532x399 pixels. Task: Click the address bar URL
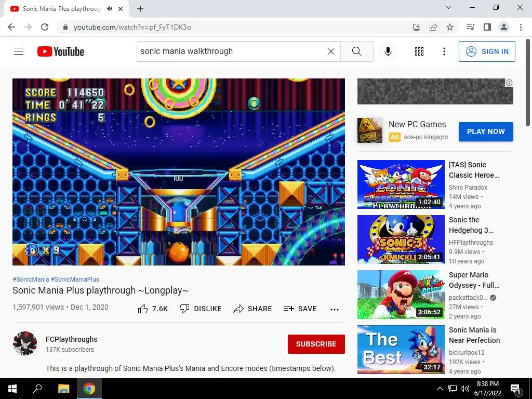coord(132,27)
